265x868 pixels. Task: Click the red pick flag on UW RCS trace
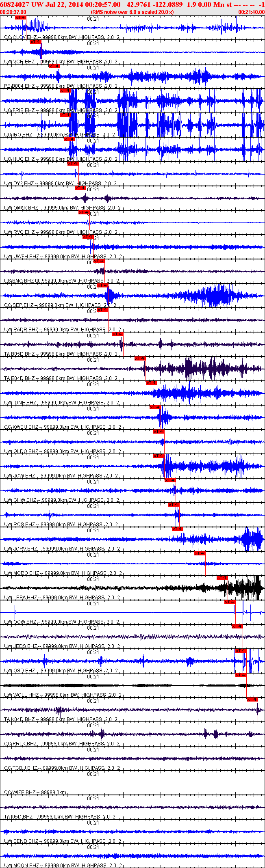[174, 504]
